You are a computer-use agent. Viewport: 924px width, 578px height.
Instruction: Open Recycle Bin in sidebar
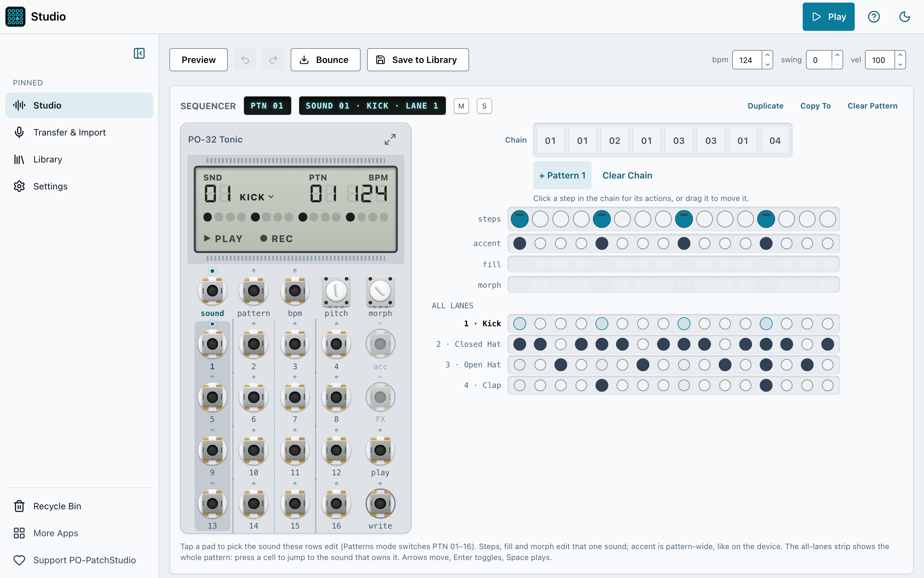point(79,506)
